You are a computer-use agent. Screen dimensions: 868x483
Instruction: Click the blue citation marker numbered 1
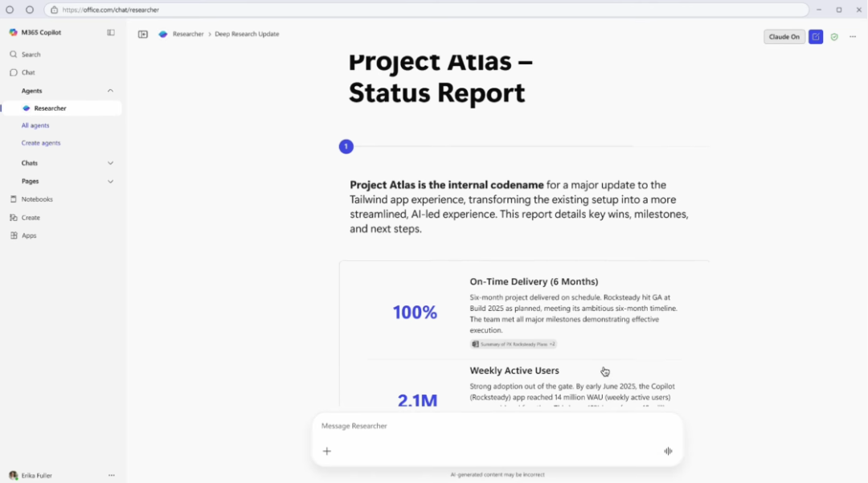click(346, 146)
